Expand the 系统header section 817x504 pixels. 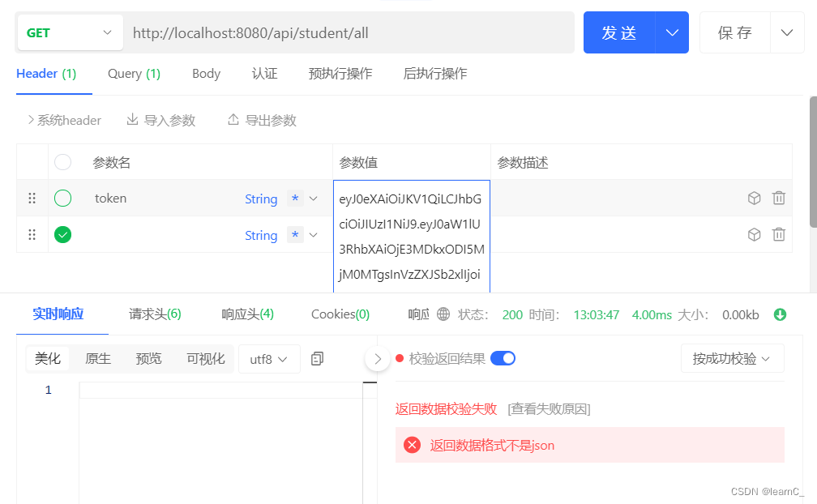[x=64, y=119]
